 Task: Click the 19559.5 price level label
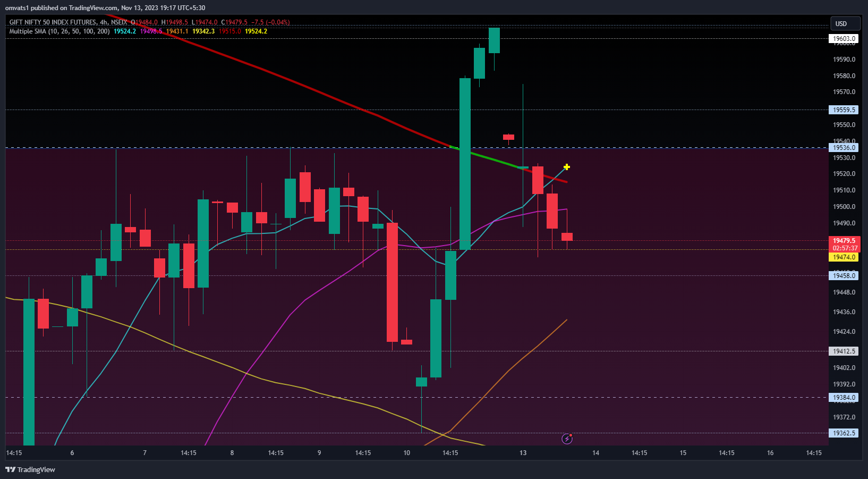click(x=844, y=110)
